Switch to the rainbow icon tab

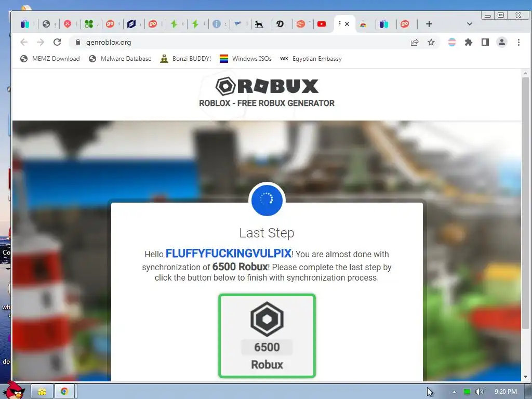pos(363,24)
